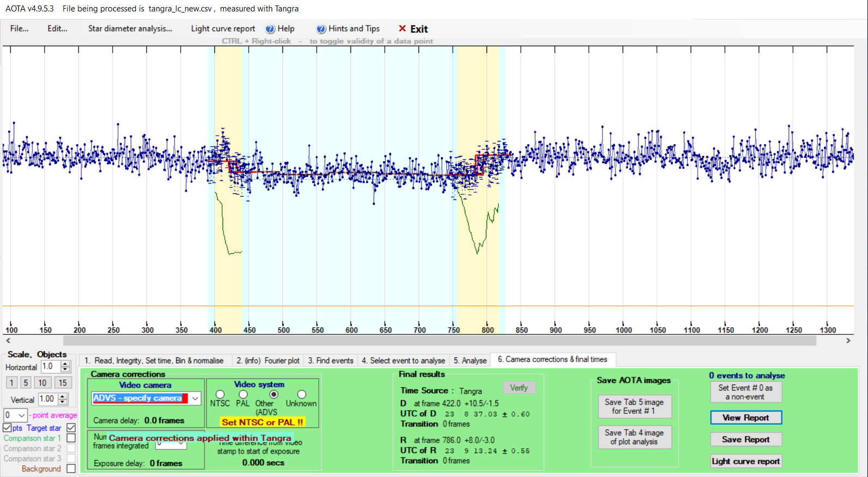Set horizontal scale preset to 10
This screenshot has height=477, width=868.
[42, 383]
